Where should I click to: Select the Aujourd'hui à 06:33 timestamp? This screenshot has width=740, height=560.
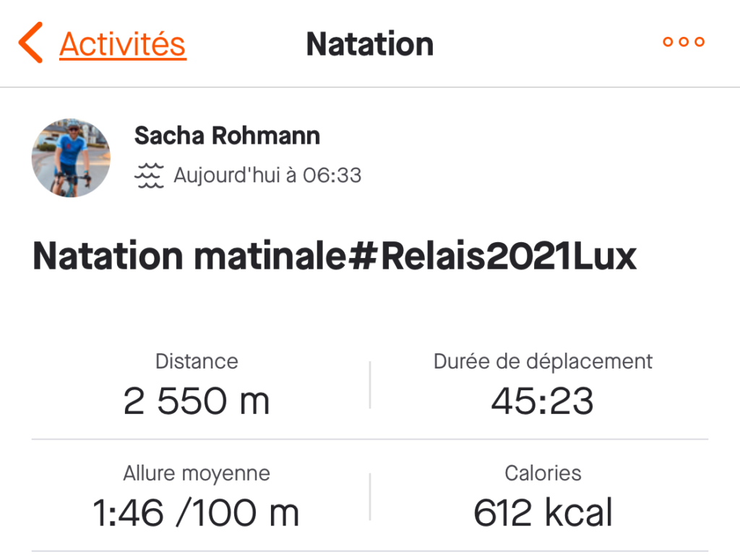click(267, 175)
